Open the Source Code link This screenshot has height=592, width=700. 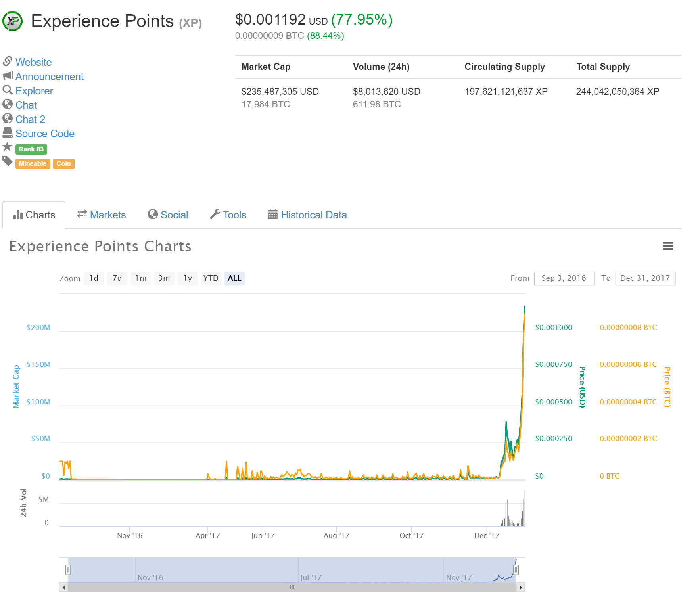(45, 134)
